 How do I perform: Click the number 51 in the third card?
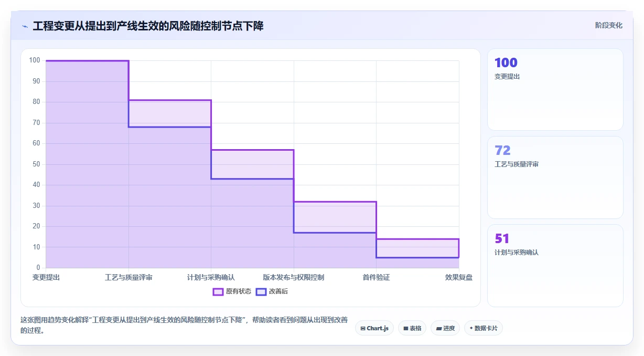pyautogui.click(x=502, y=238)
